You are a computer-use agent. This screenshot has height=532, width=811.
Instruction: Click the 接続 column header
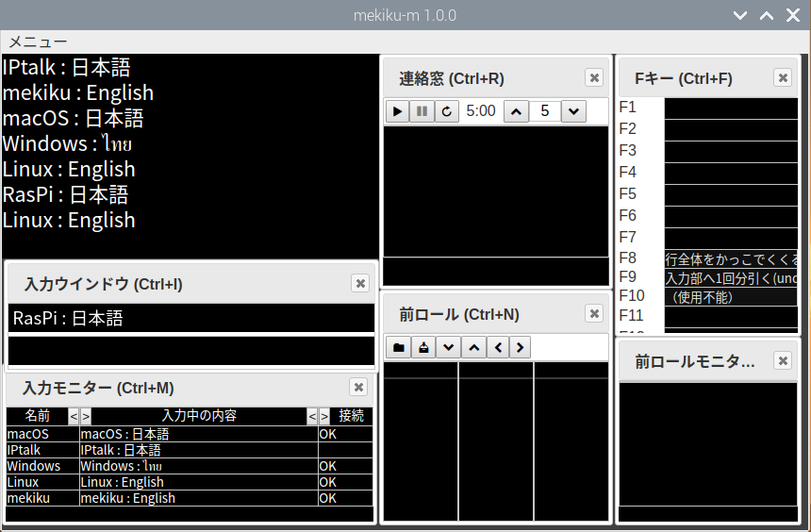click(351, 416)
